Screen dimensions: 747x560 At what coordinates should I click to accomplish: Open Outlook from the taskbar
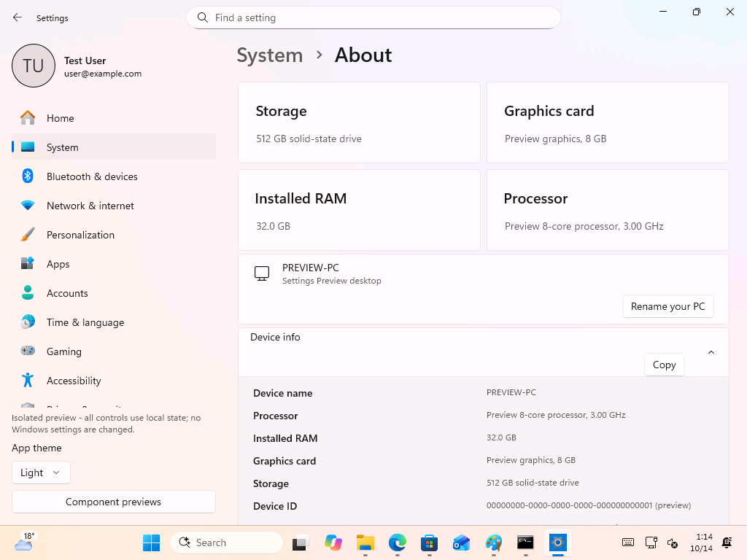(x=461, y=542)
